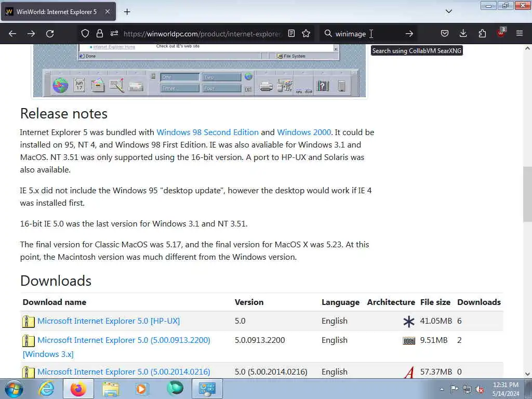Open a new browser tab
This screenshot has height=399, width=532.
(x=127, y=12)
